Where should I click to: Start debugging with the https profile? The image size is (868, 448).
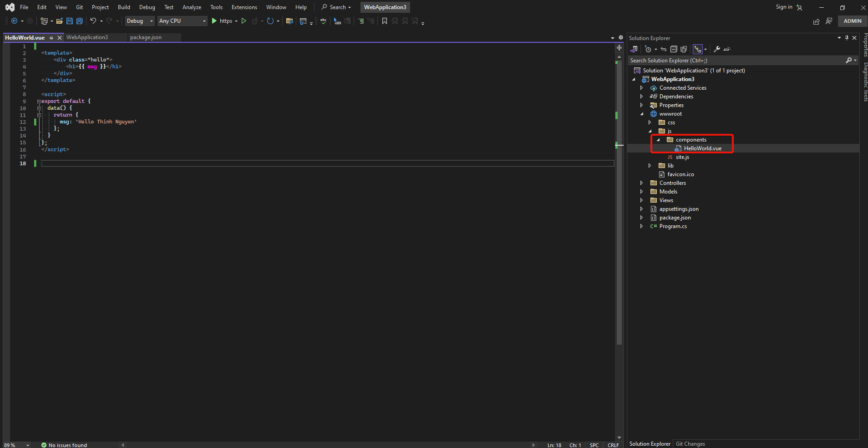tap(214, 21)
